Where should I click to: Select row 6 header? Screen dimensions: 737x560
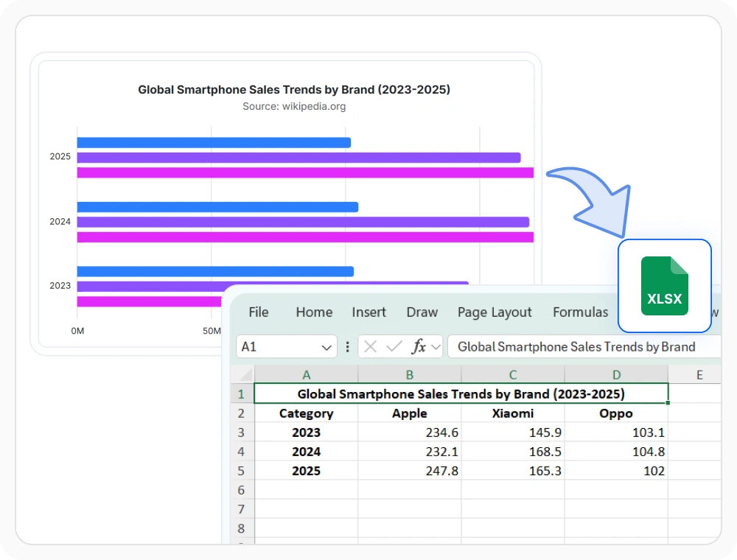coord(242,490)
